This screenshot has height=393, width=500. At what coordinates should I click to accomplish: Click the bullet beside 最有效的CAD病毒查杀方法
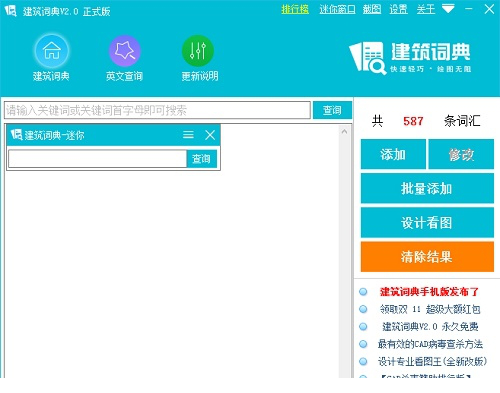coord(363,344)
